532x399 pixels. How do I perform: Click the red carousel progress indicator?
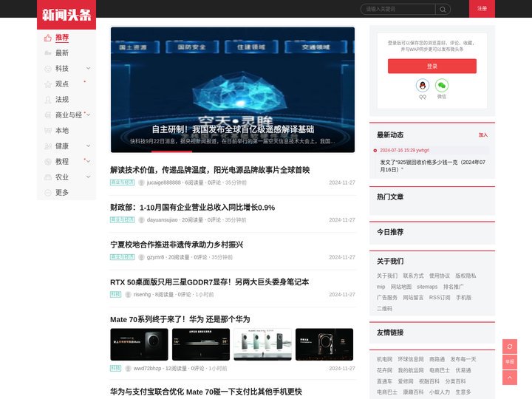171,151
